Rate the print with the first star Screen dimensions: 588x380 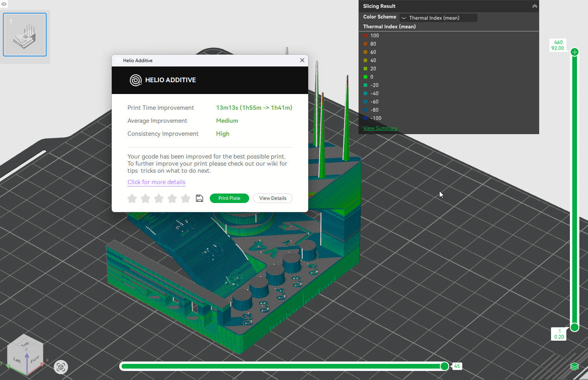(x=132, y=199)
